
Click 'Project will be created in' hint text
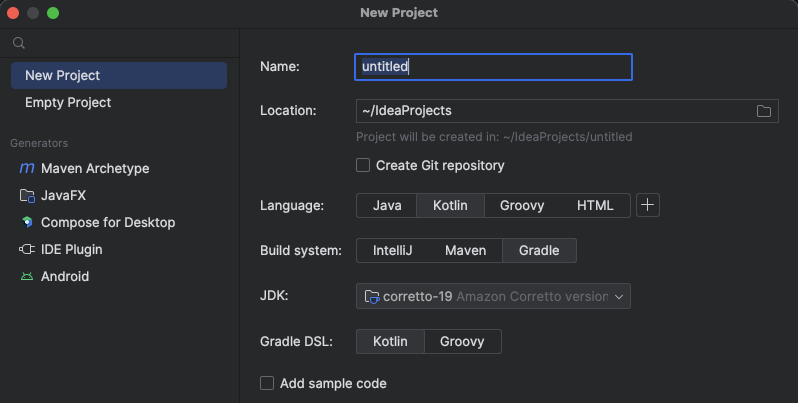494,137
